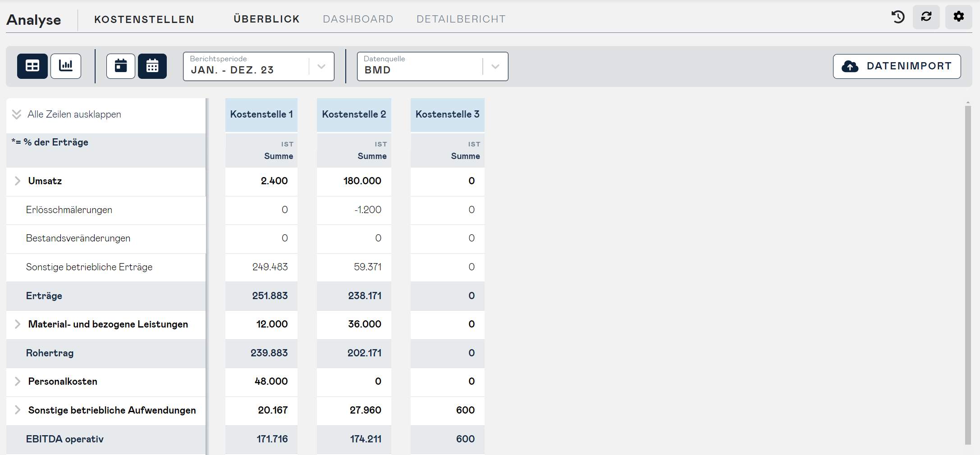980x455 pixels.
Task: Click the double-chevron expand all icon
Action: [x=17, y=114]
